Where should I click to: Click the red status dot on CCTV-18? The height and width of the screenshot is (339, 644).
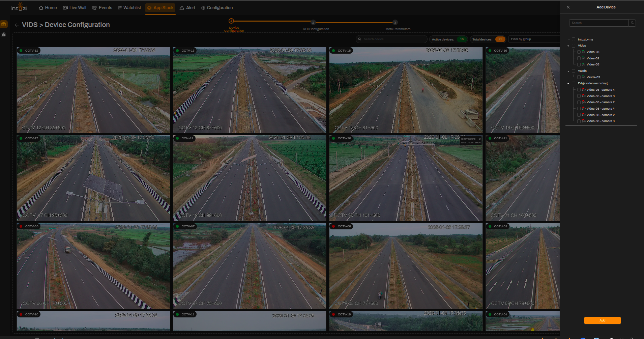pyautogui.click(x=333, y=314)
